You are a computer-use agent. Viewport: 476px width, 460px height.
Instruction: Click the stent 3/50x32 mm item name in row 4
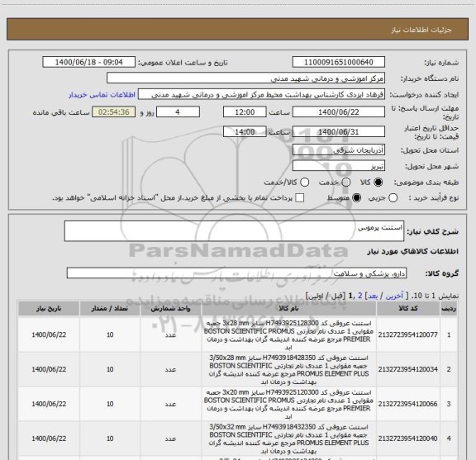click(x=288, y=439)
